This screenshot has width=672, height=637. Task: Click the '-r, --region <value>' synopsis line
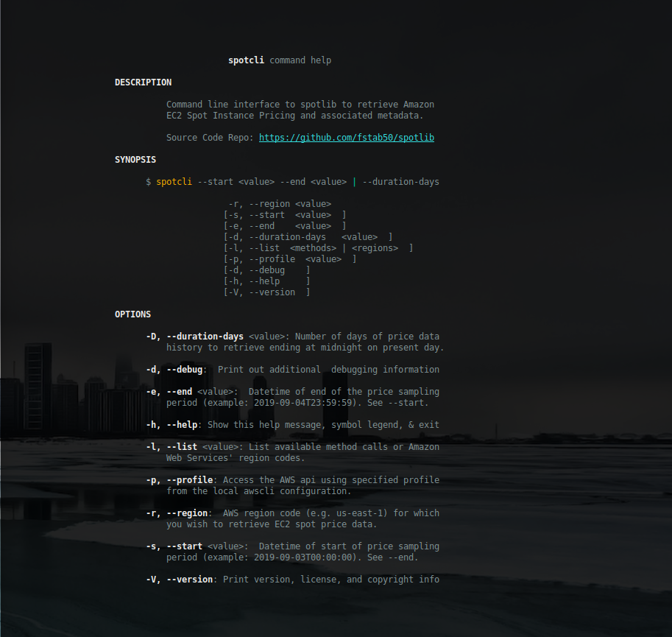click(280, 204)
